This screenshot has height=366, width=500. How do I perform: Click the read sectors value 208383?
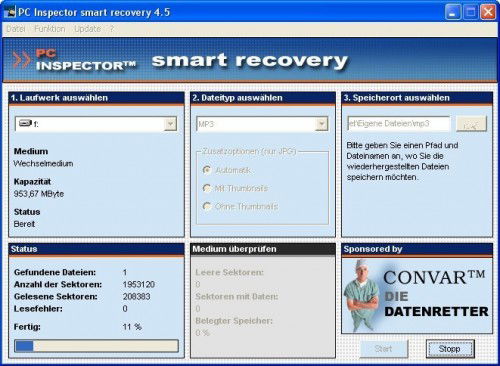tap(136, 297)
